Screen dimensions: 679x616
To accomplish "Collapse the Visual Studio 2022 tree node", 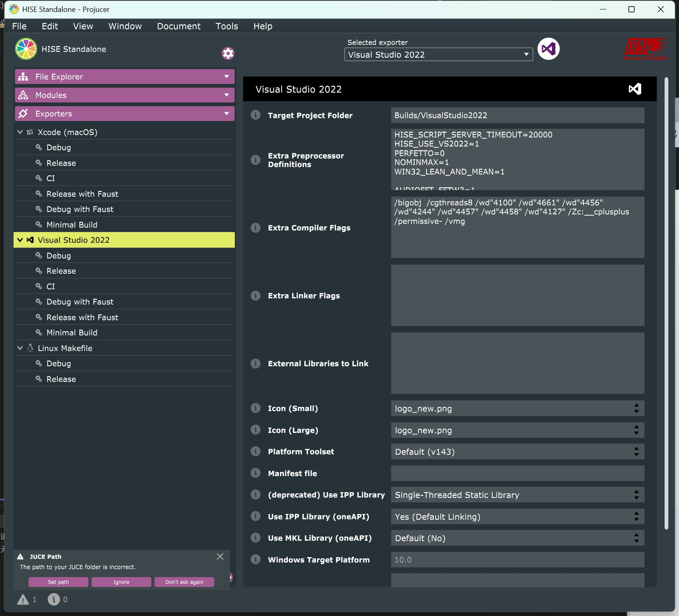I will pos(20,240).
